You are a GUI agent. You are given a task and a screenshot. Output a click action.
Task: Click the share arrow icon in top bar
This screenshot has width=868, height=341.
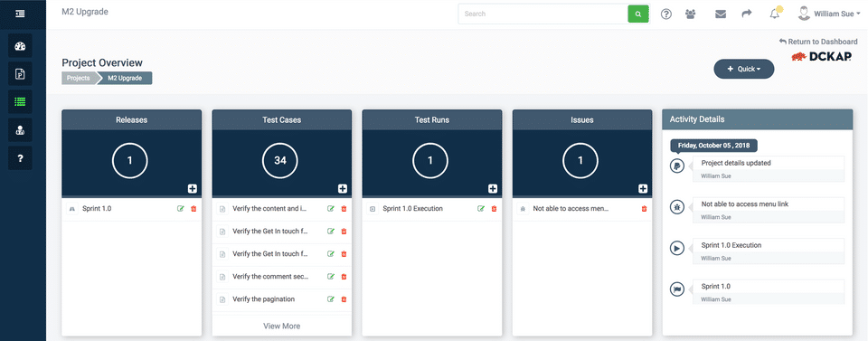[747, 14]
